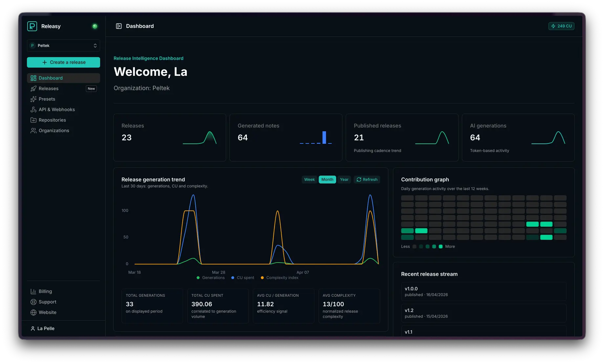Screen dimensions: 604x364
Task: Click the lifebuoy icon beside Support
Action: pyautogui.click(x=33, y=302)
